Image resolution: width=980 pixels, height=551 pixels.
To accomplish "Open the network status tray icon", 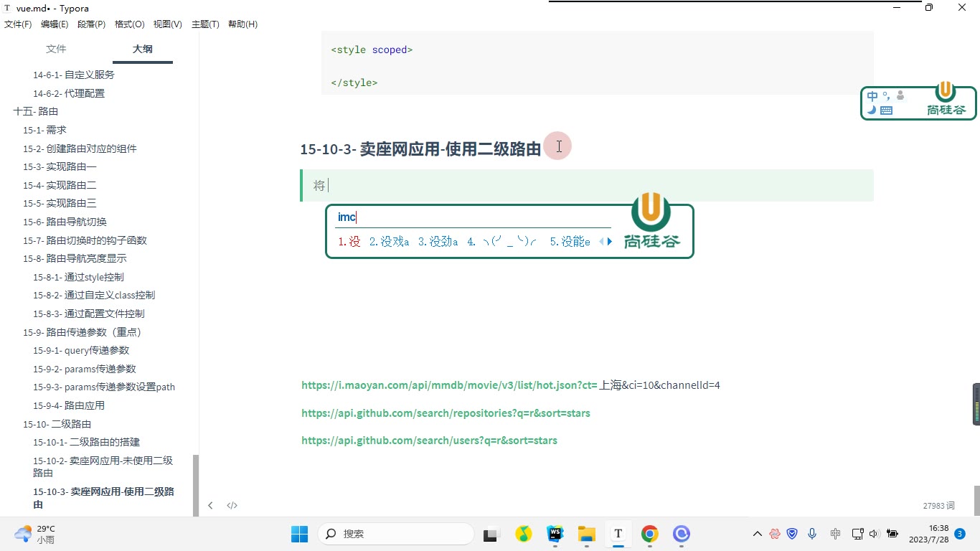I will (x=857, y=534).
